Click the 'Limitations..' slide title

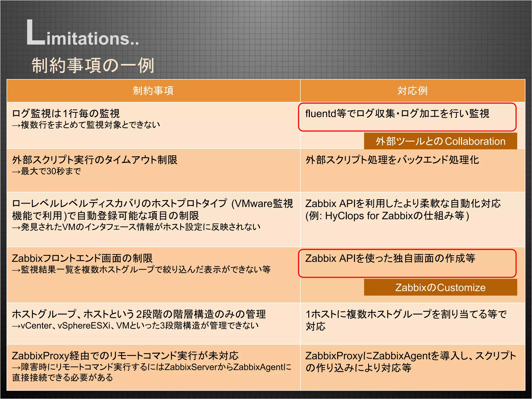(x=83, y=33)
